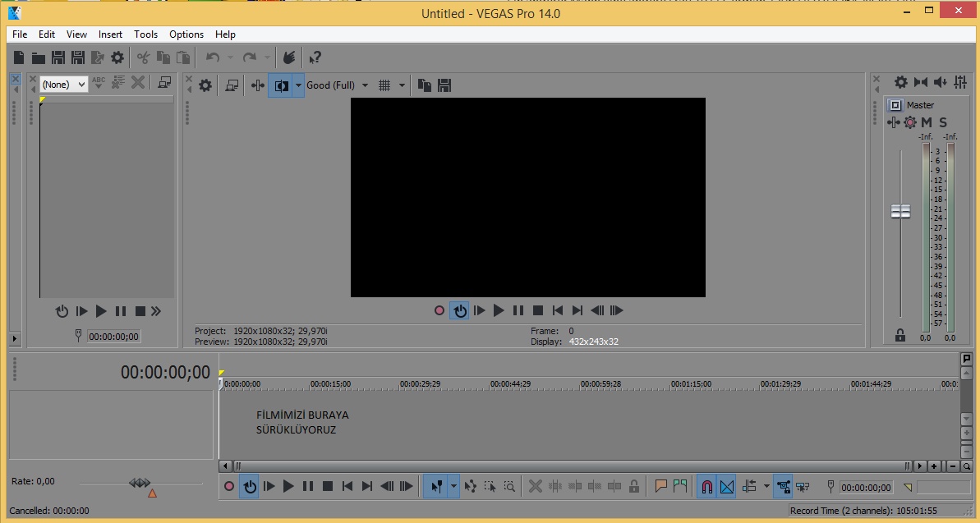Toggle Master bus automation settings sun icon
The height and width of the screenshot is (523, 980).
[x=910, y=122]
